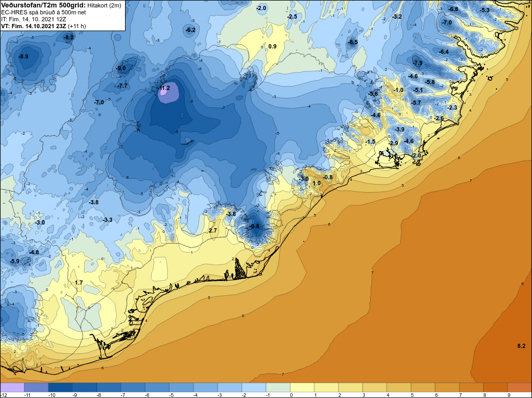This screenshot has width=532, height=398.
Task: Select the -9.8 temperature label
Action: tap(254, 226)
